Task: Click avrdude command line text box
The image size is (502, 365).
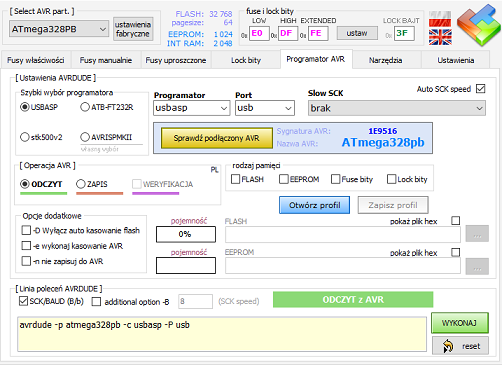Action: [x=222, y=334]
